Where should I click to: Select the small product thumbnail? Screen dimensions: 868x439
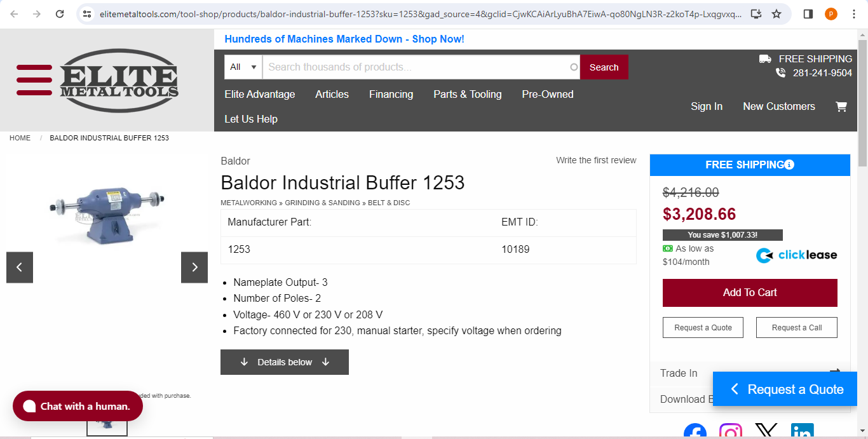107,426
